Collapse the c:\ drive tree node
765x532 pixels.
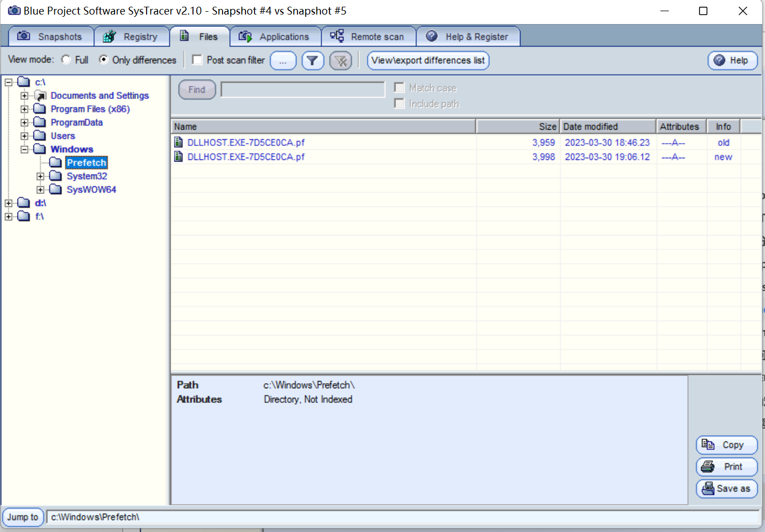point(8,82)
